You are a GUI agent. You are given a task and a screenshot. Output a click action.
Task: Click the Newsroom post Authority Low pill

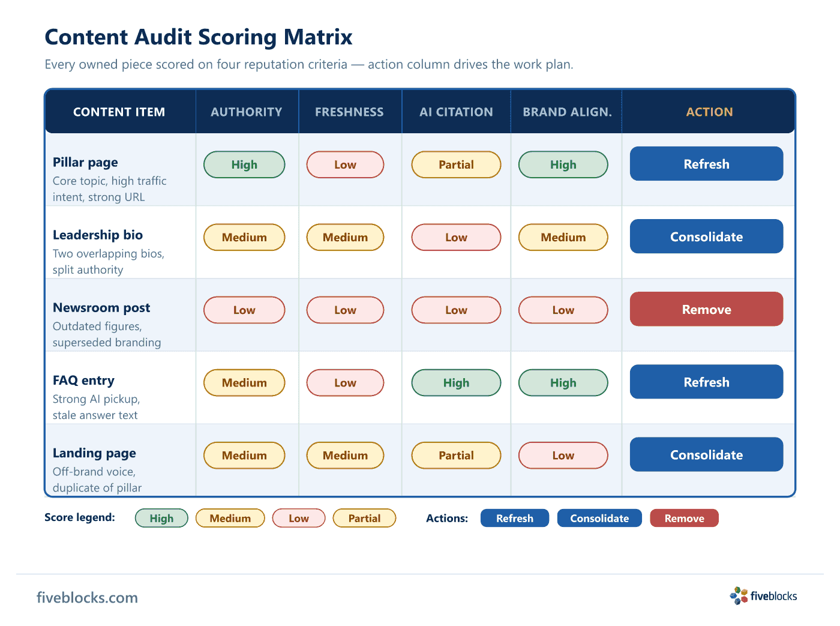click(244, 310)
